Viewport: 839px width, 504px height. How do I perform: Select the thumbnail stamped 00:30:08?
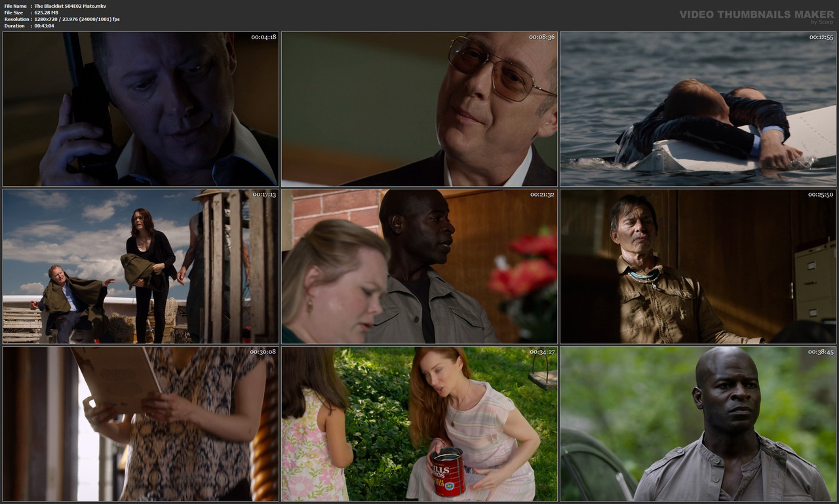pyautogui.click(x=141, y=424)
